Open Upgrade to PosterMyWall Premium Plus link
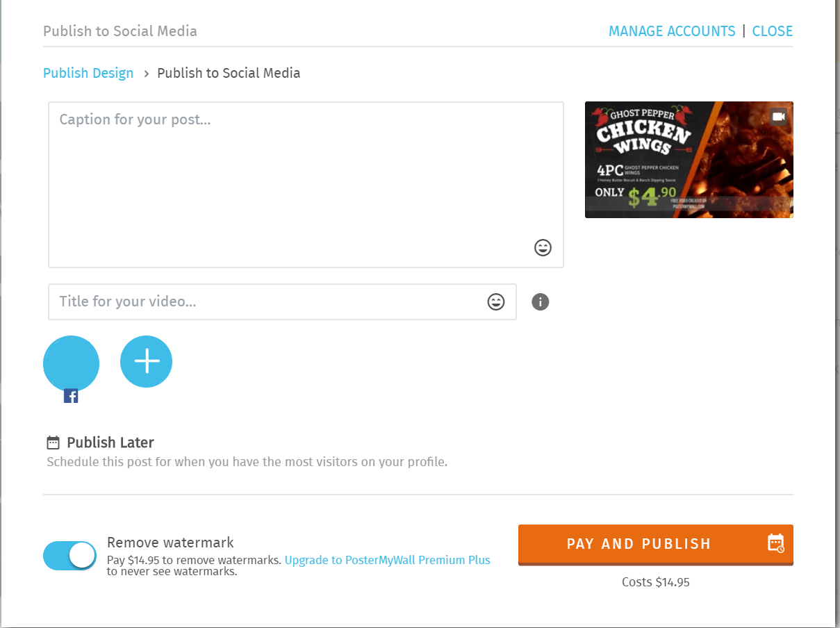 point(387,559)
